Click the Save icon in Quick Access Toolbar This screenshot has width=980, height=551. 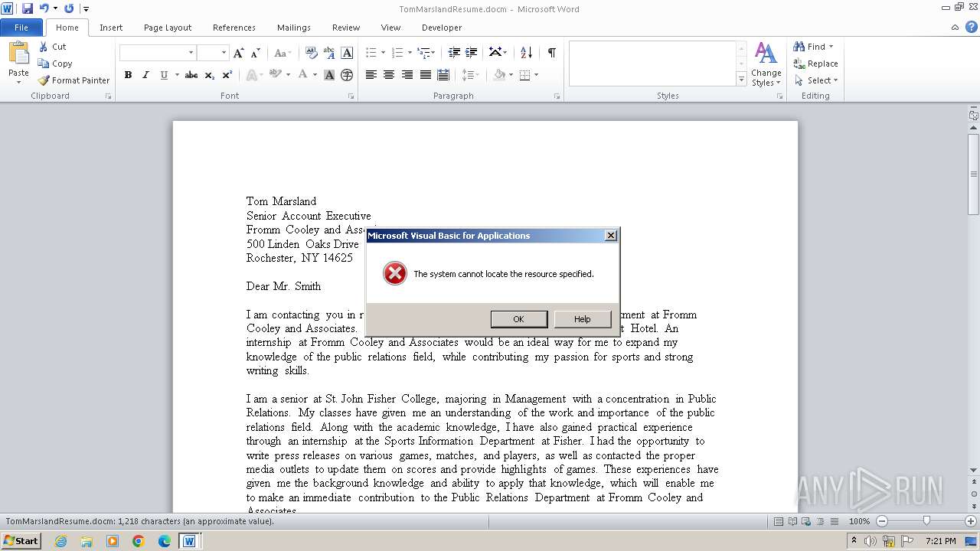tap(28, 8)
